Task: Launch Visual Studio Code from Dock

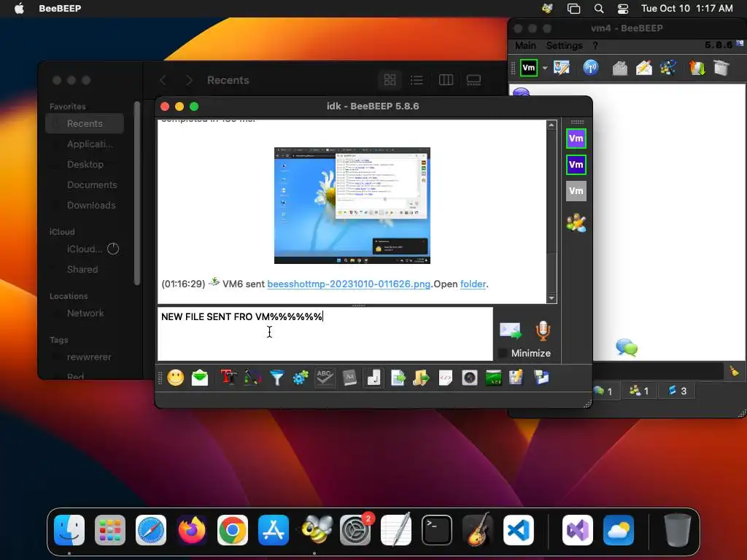Action: click(x=519, y=530)
